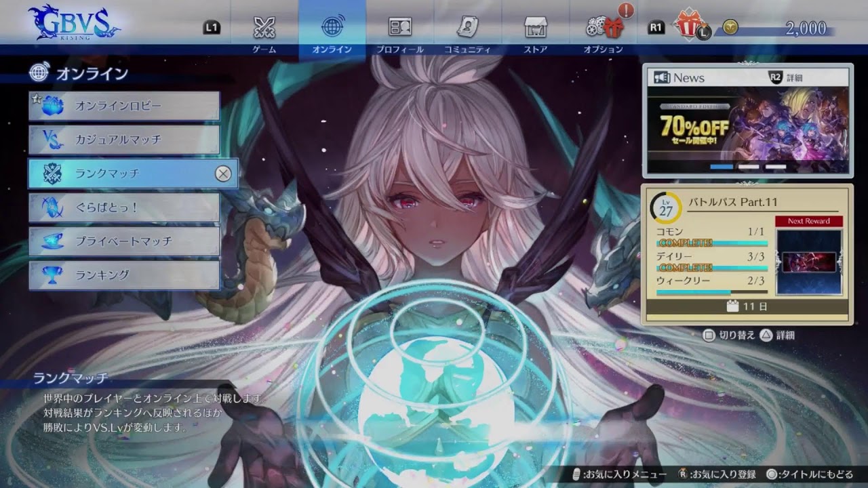Select the ぐらぱとっ！ menu entry
Screen dimensions: 868x488
tap(124, 207)
